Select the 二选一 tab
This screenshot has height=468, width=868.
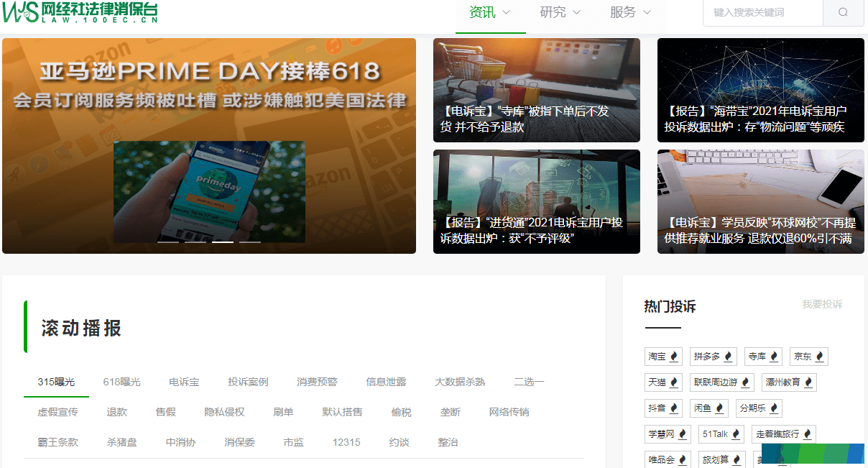coord(529,382)
